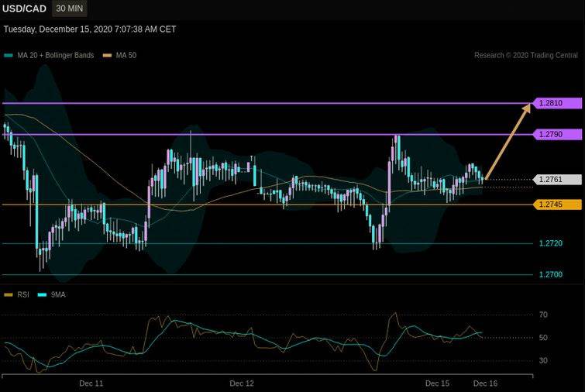The height and width of the screenshot is (392, 585).
Task: Select the 1.2810 resistance price tag
Action: (556, 103)
